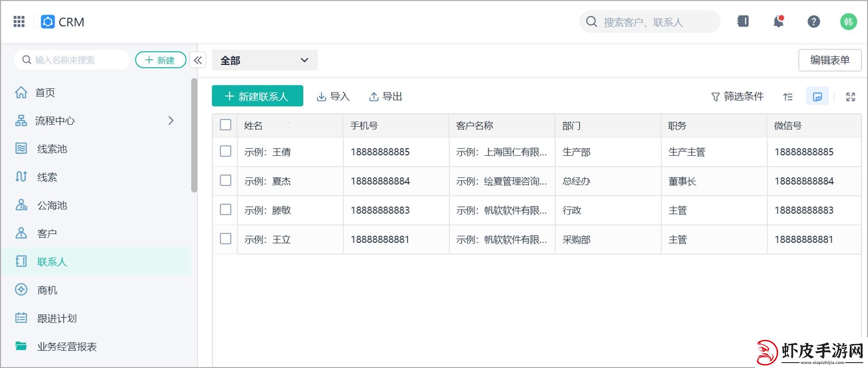The width and height of the screenshot is (868, 368).
Task: Open the notebook icon in top bar
Action: pyautogui.click(x=743, y=21)
